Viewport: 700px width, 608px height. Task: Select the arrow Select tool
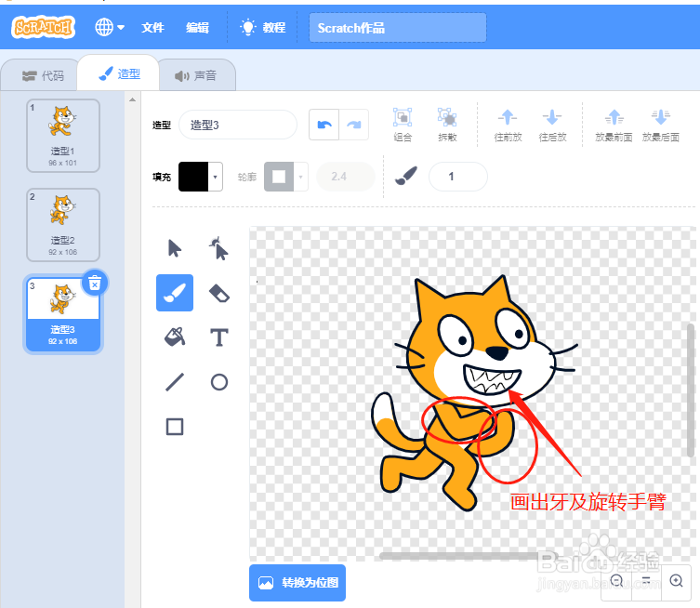[x=175, y=248]
